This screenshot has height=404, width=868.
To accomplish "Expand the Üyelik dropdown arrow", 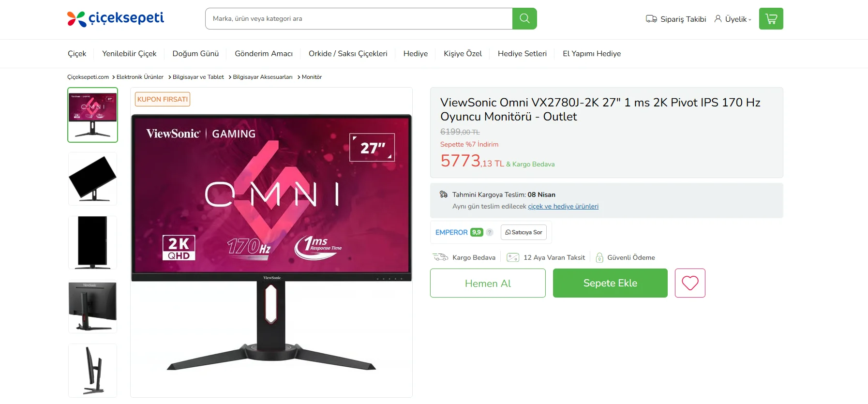I will tap(750, 20).
